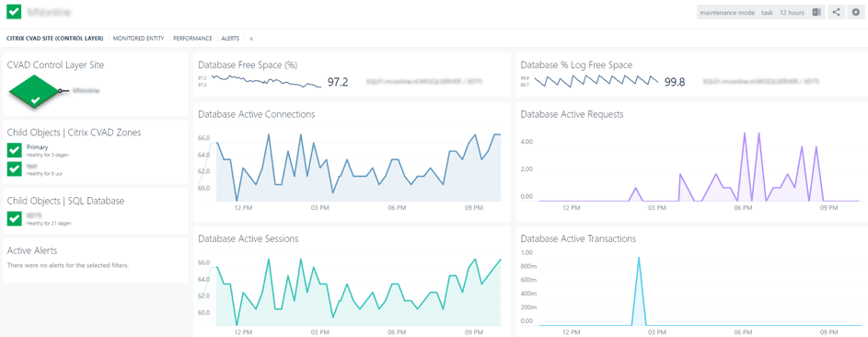Open the task dropdown button
Viewport: 868px width, 337px height.
pyautogui.click(x=767, y=13)
